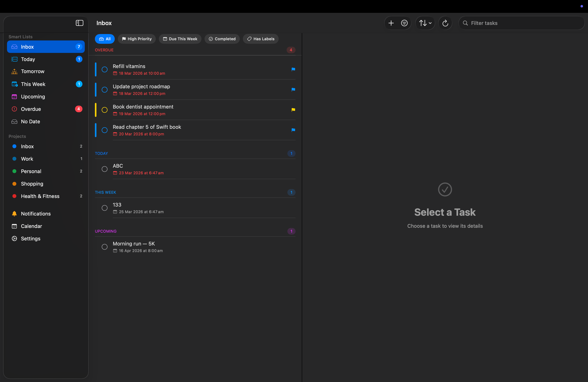
Task: Click the THIS WEEK section header
Action: (105, 192)
